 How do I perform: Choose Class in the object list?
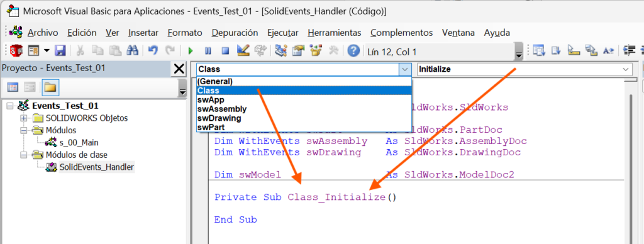304,91
